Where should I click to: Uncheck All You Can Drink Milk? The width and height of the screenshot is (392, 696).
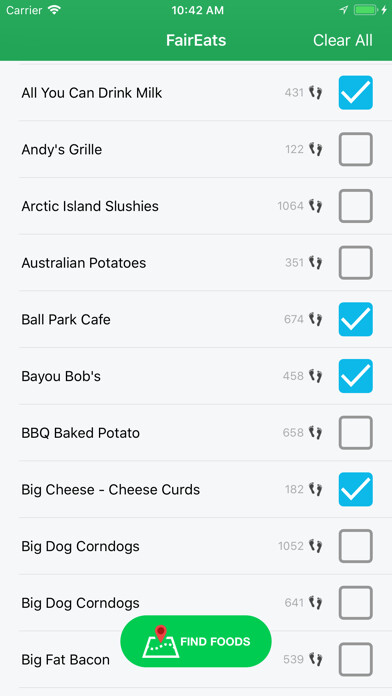[356, 93]
